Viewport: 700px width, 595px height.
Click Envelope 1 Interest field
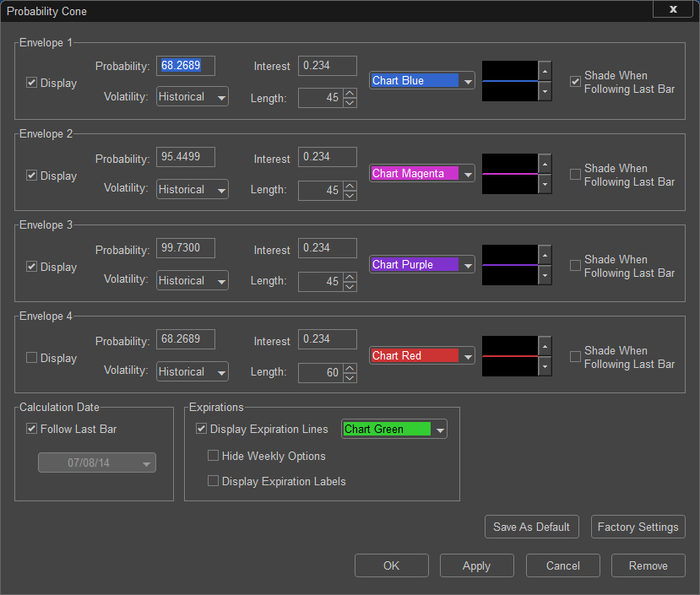click(x=328, y=66)
